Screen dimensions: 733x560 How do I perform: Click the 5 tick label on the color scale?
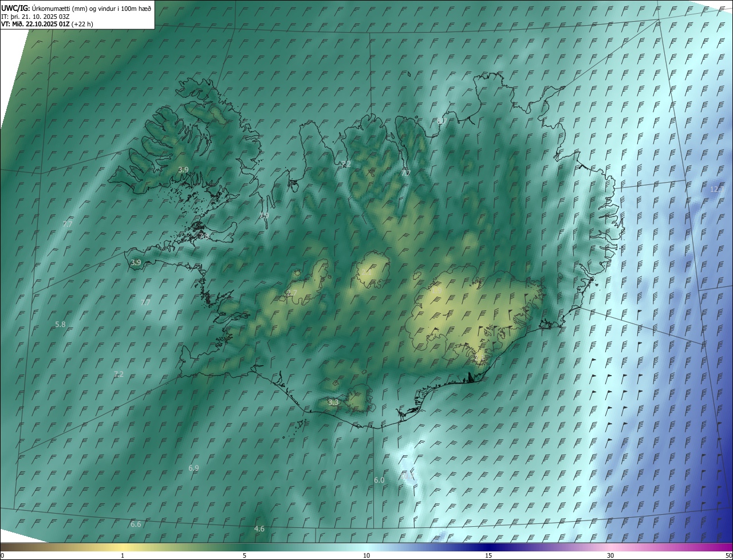pos(245,555)
